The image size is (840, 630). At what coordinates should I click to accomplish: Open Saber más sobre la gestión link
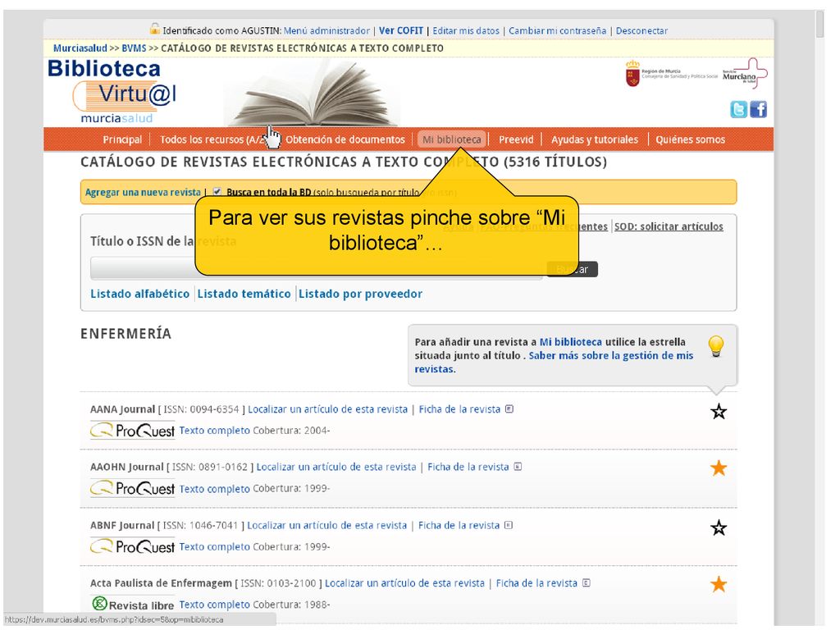554,362
